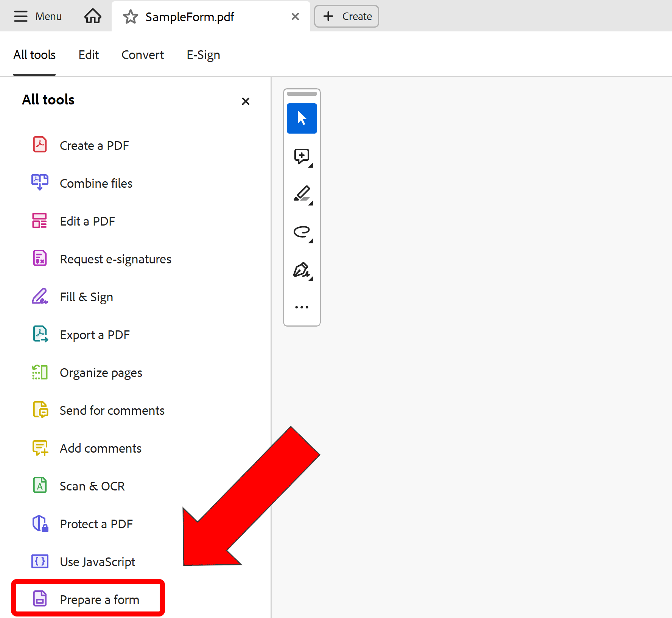Viewport: 672px width, 618px height.
Task: Open Prepare a form
Action: [99, 599]
